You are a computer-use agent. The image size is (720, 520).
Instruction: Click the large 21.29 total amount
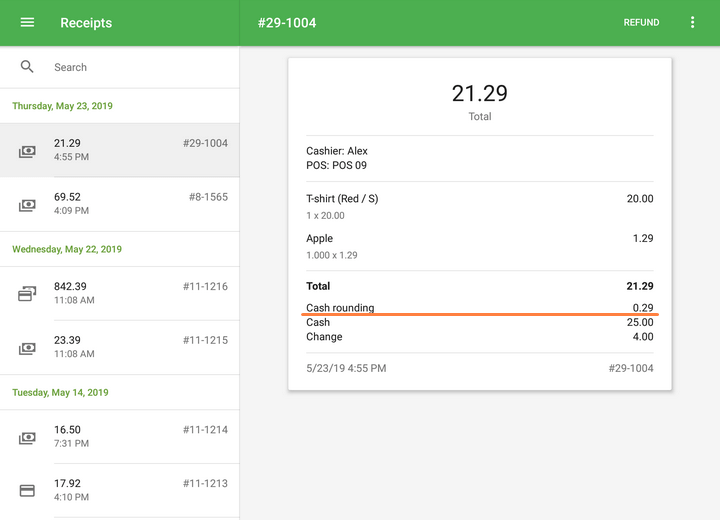[479, 93]
